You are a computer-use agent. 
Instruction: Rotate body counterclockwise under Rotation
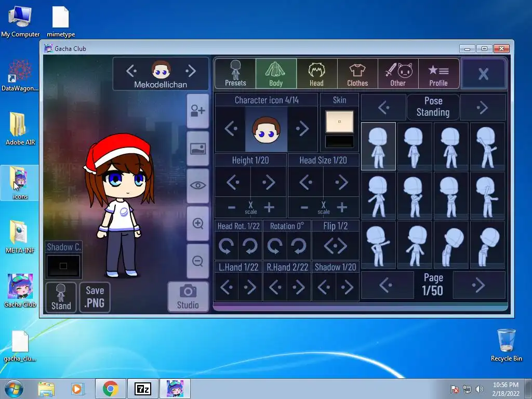[275, 246]
